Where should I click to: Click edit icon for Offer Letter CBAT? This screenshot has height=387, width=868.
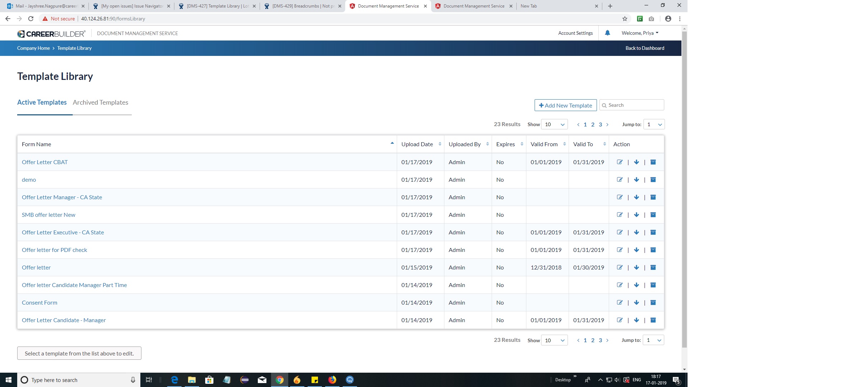[620, 162]
